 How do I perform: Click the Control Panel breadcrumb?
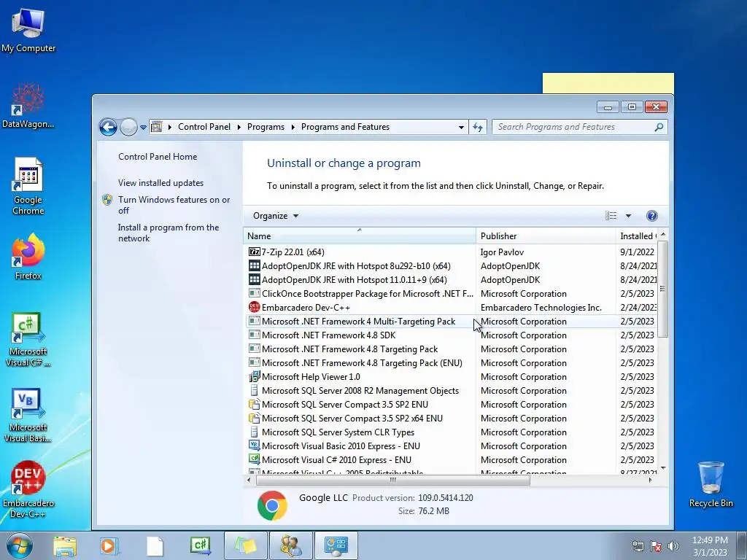tap(204, 127)
